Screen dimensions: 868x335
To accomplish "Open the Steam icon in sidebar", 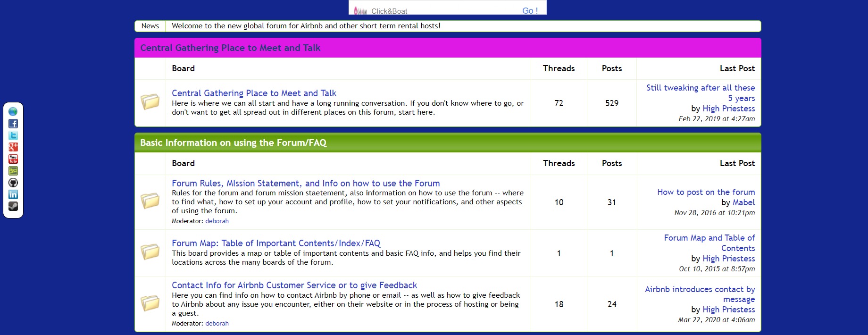I will [x=13, y=206].
